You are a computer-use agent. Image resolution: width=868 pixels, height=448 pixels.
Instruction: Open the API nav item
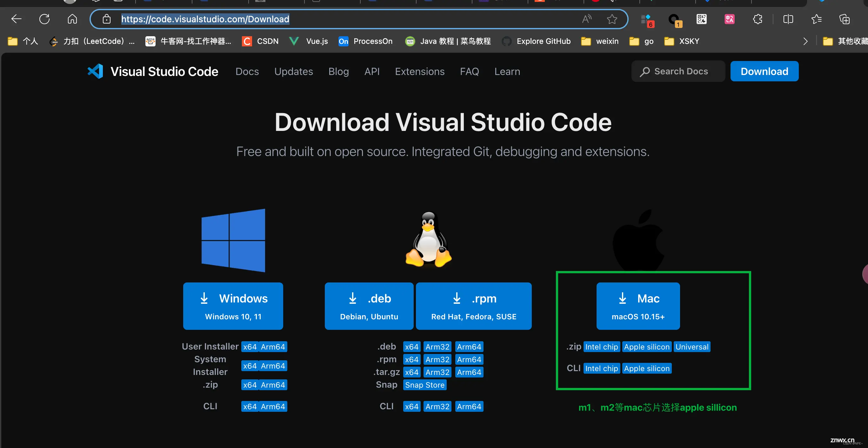click(x=372, y=71)
